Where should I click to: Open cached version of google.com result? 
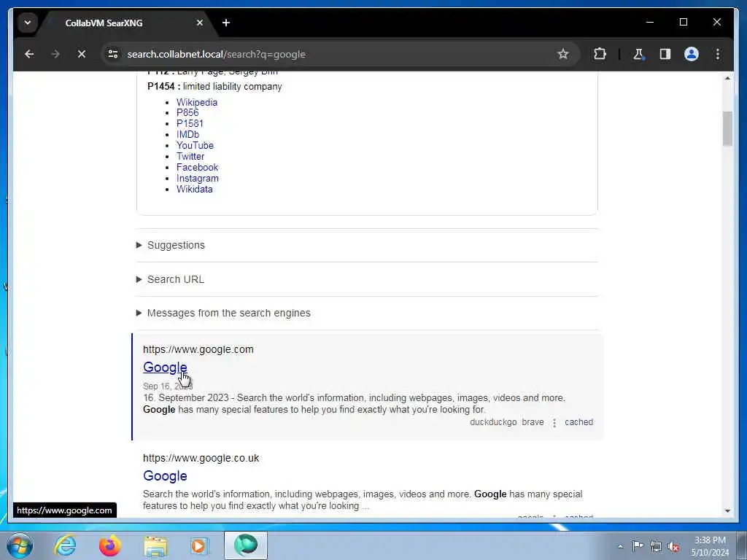578,422
